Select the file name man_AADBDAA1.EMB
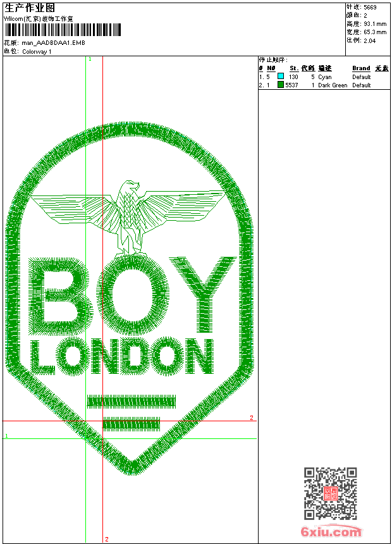Screen dimensions: 392x544 (x=53, y=43)
